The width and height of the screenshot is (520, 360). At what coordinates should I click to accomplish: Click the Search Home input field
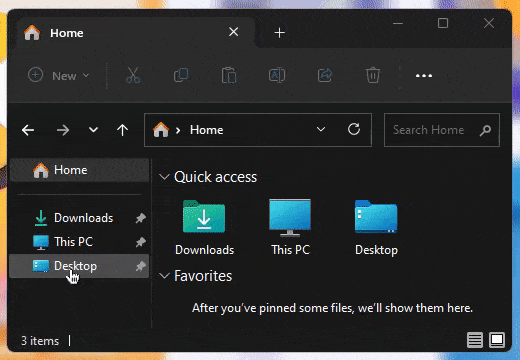442,130
